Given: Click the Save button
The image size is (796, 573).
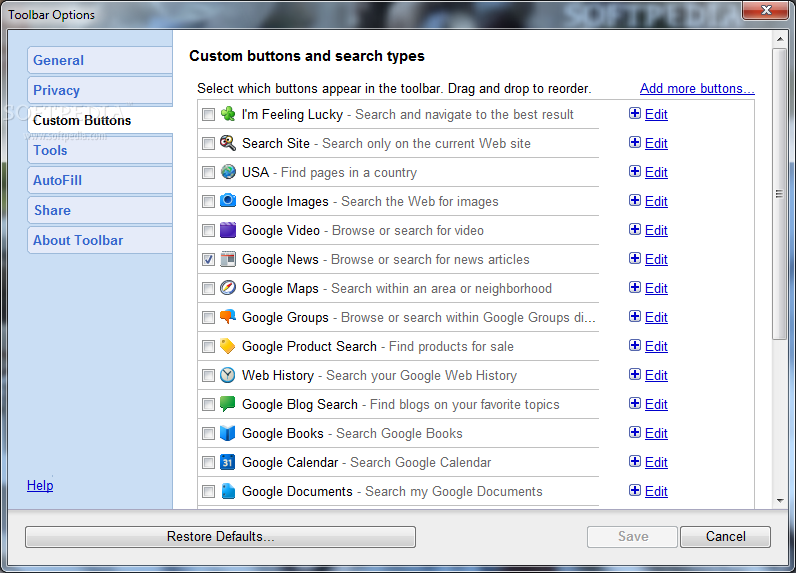Looking at the screenshot, I should [x=633, y=536].
